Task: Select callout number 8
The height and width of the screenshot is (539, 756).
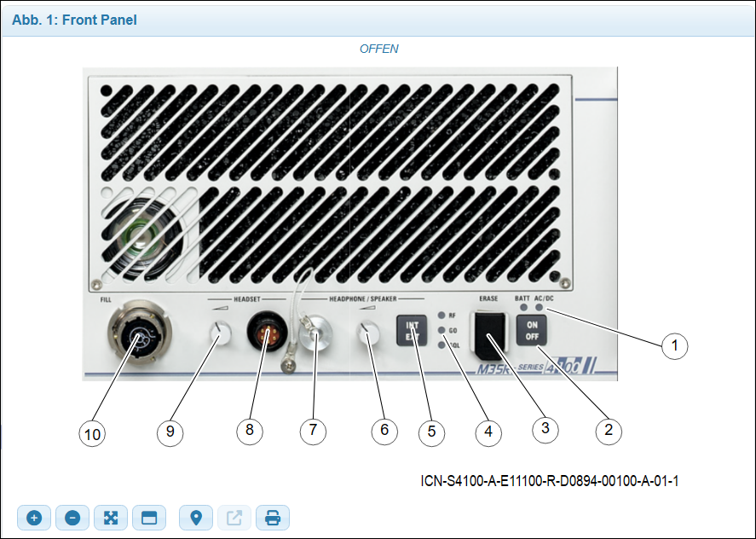Action: [250, 430]
